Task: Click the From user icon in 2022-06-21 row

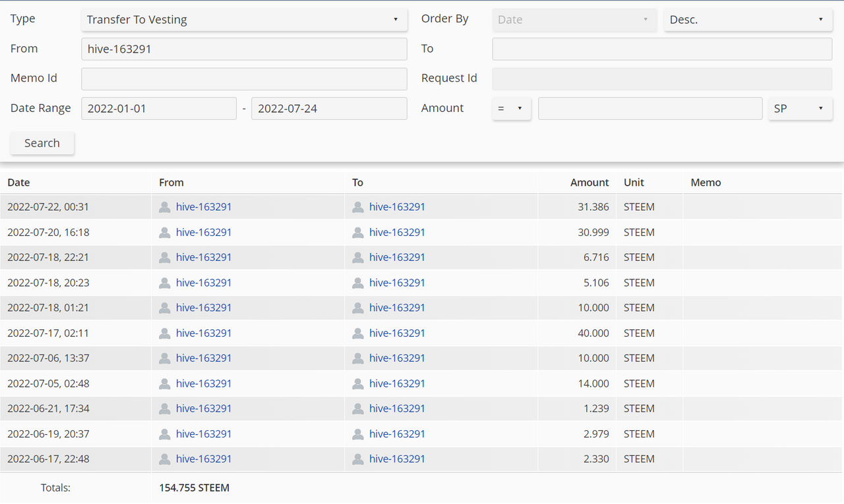Action: [165, 408]
